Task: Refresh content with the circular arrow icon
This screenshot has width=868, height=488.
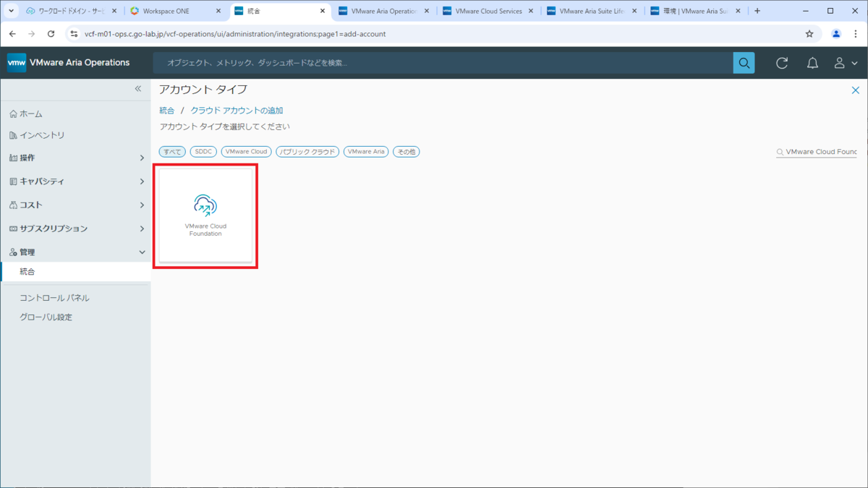Action: coord(782,63)
